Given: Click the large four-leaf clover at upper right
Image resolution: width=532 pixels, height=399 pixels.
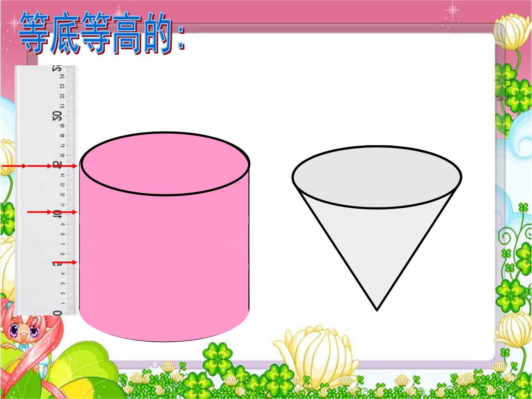Looking at the screenshot, I should 519,96.
